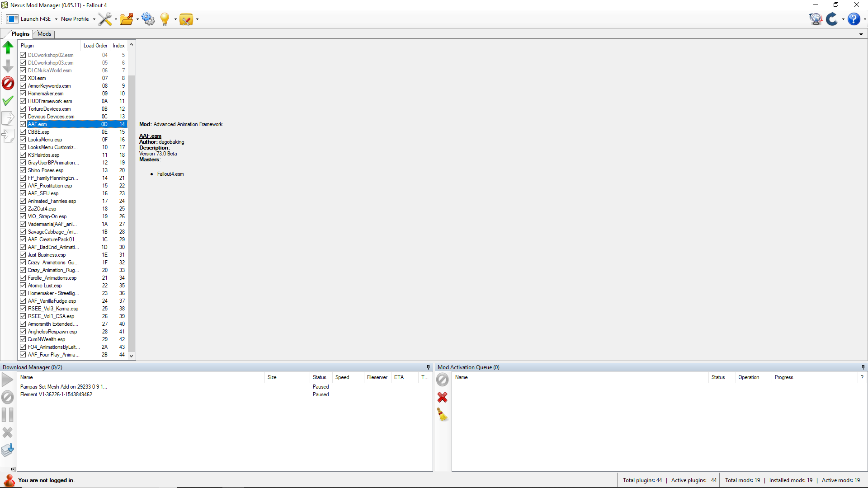Sort plugins by Plugin column header
Viewport: 868px width, 488px height.
(50, 46)
